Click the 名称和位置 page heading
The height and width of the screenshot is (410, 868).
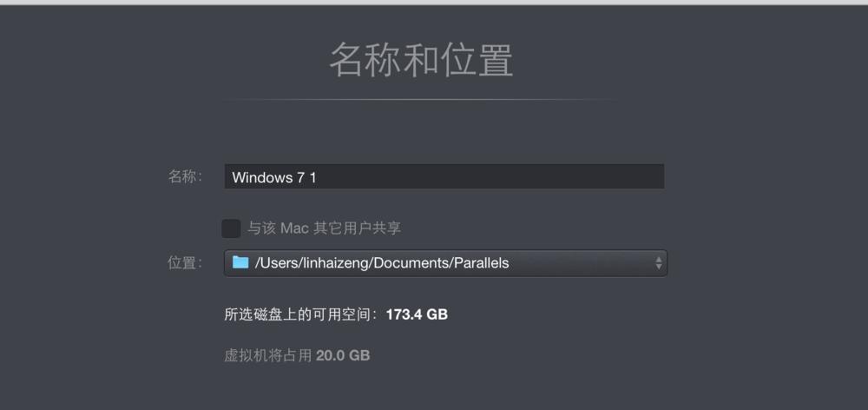(x=421, y=59)
